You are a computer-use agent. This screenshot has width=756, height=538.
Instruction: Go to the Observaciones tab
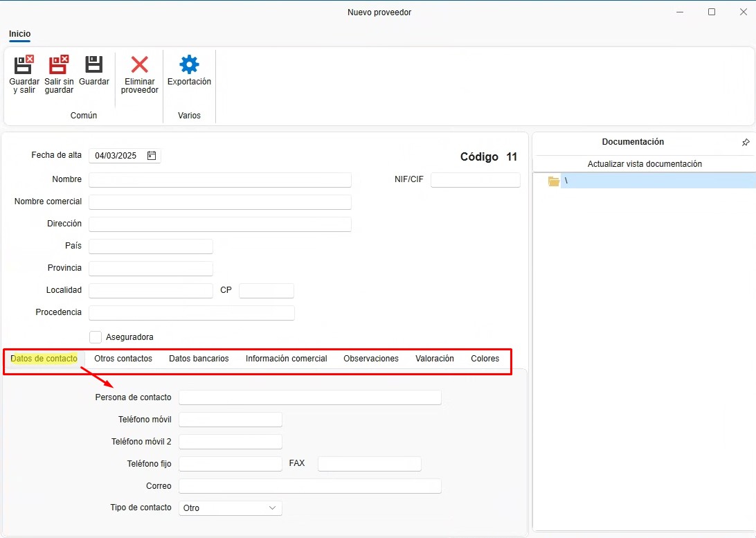(x=371, y=358)
